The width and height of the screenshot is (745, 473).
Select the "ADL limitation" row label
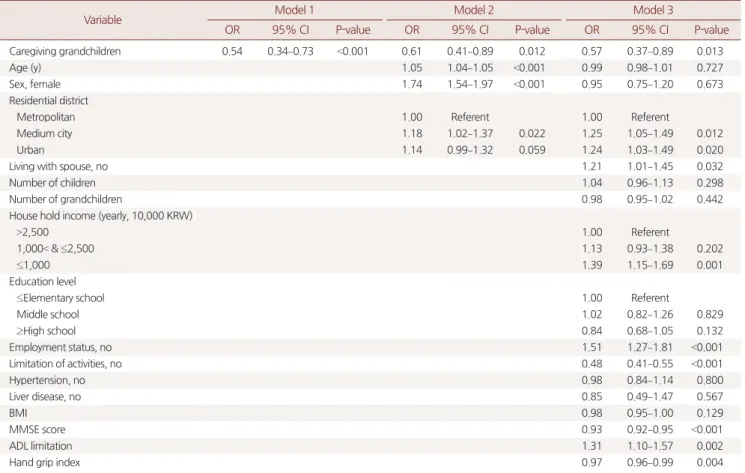pos(40,446)
